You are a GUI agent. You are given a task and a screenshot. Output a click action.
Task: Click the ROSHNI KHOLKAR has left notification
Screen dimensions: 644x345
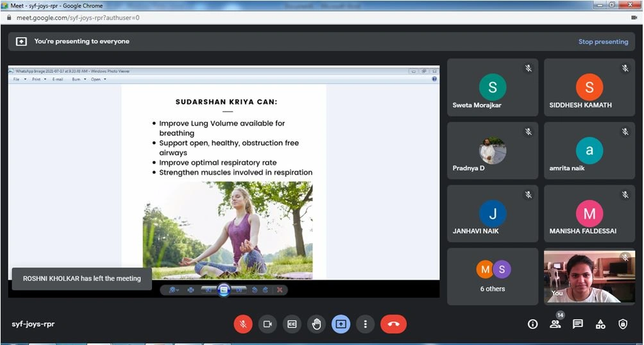tap(81, 278)
